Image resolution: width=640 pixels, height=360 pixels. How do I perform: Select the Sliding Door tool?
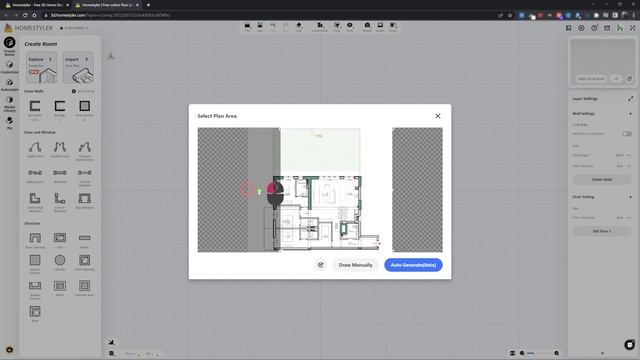coord(35,176)
